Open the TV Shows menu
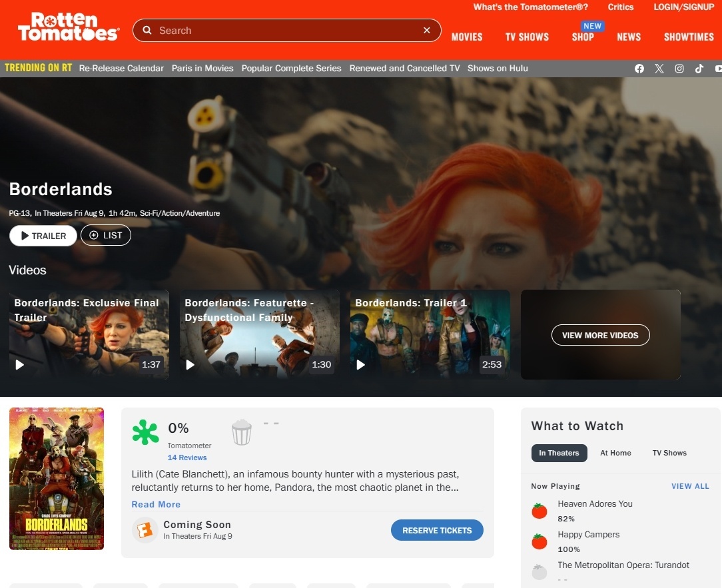Viewport: 722px width, 588px height. click(528, 37)
